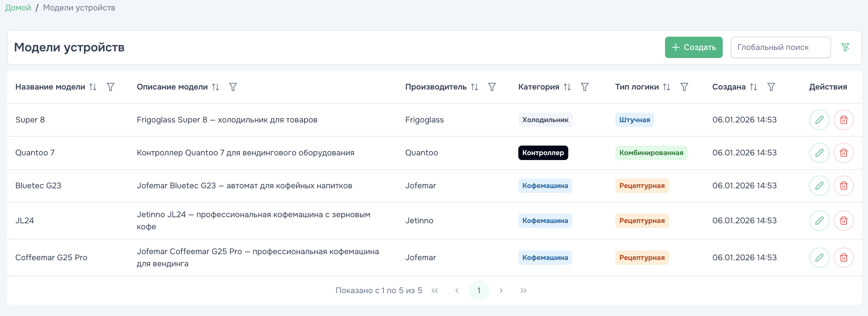Toggle sort on Описание модели column
This screenshot has width=868, height=316.
point(215,87)
